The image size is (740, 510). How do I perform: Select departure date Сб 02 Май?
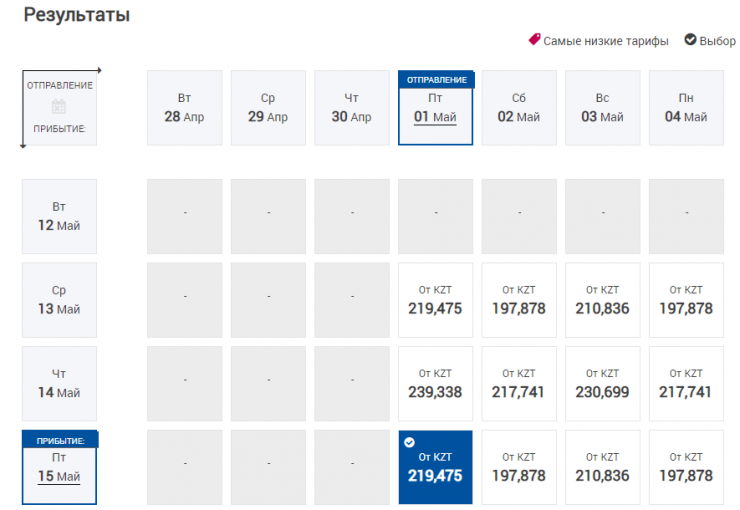(519, 108)
